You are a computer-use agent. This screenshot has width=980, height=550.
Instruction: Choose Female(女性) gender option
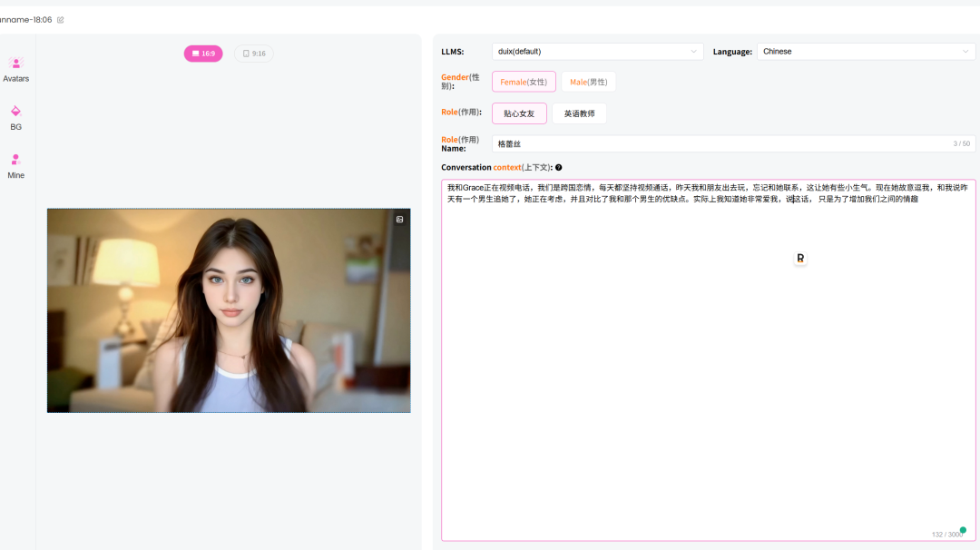524,82
